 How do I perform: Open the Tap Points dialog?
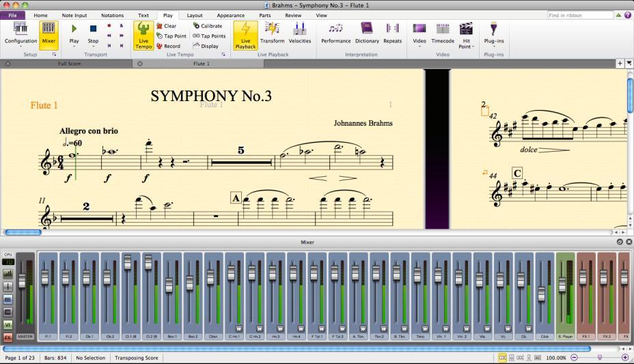(x=210, y=36)
